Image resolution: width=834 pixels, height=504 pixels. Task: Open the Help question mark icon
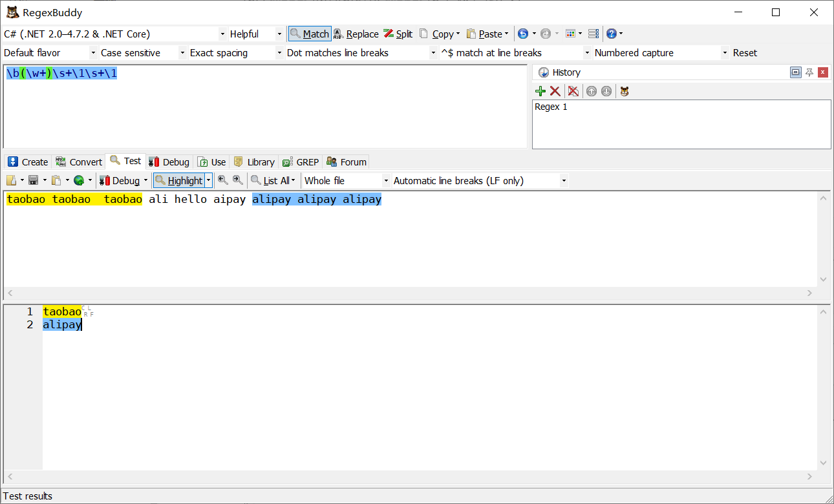tap(611, 34)
